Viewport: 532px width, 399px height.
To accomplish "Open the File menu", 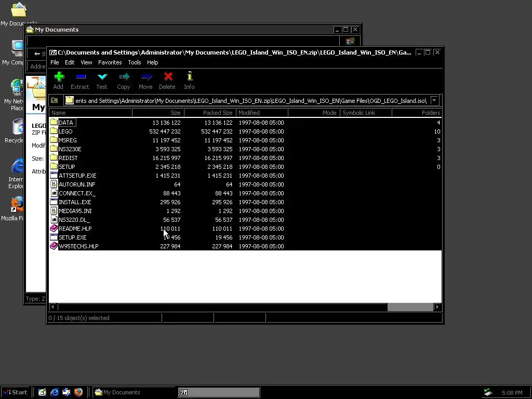I will 55,62.
